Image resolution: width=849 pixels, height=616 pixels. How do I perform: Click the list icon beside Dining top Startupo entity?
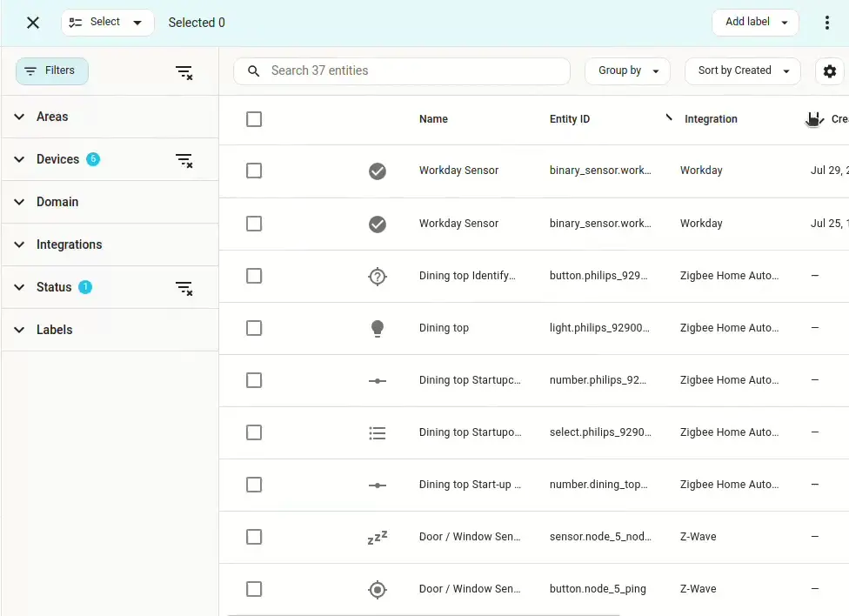coord(378,432)
